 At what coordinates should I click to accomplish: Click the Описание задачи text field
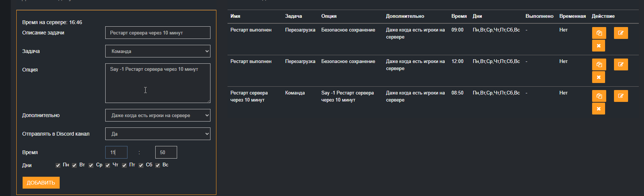(x=157, y=33)
